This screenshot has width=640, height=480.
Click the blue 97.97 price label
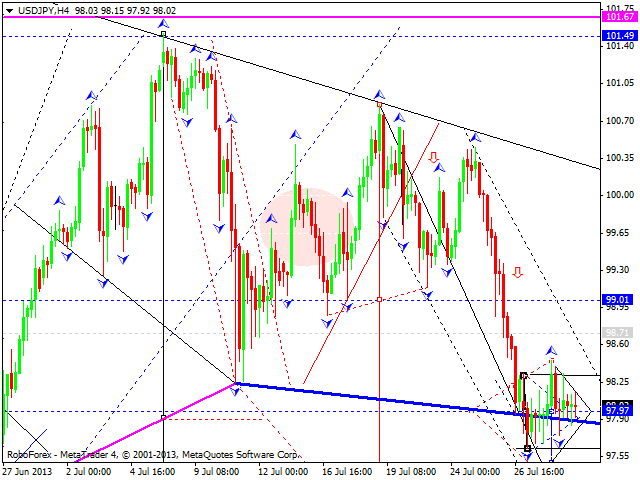pos(620,410)
